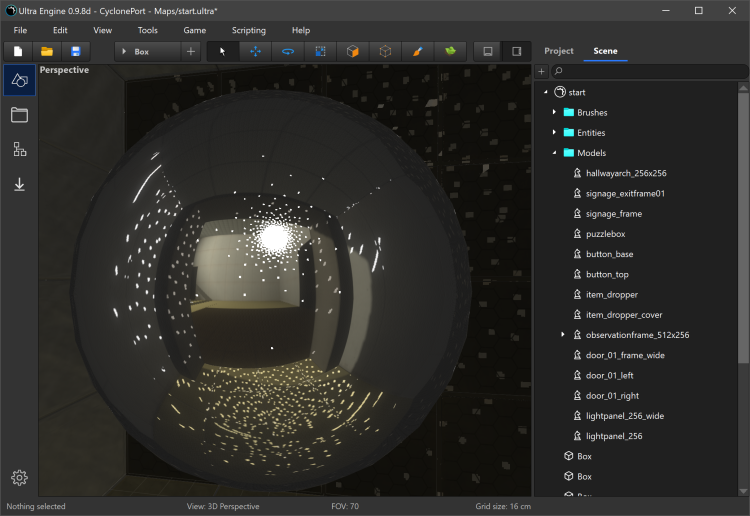Click the Save file icon in toolbar
The width and height of the screenshot is (750, 516).
[x=75, y=51]
